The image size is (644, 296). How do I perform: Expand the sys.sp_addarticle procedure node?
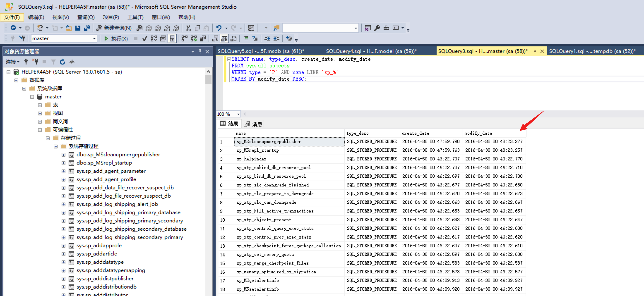[64, 254]
